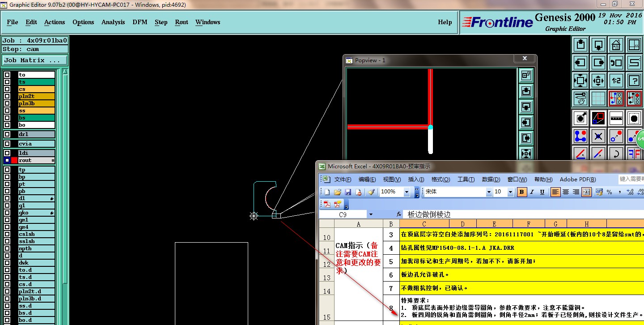Click the question mark help icon
The image size is (644, 325).
coord(634,81)
